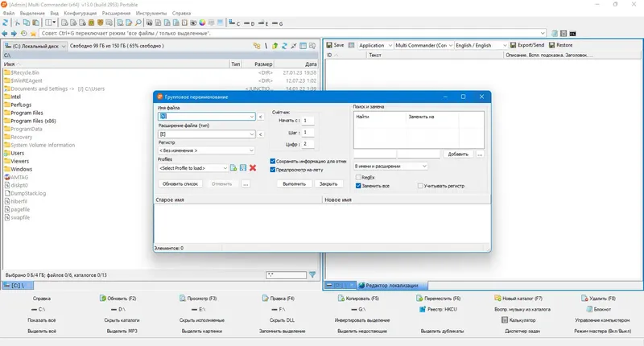Click the color wheel icon in the toolbar
The height and width of the screenshot is (346, 644).
(x=202, y=23)
